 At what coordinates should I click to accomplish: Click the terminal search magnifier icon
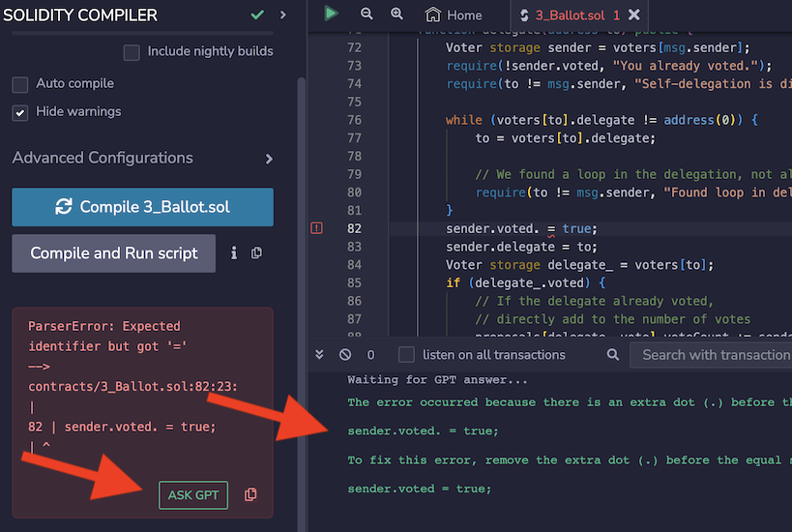coord(613,355)
